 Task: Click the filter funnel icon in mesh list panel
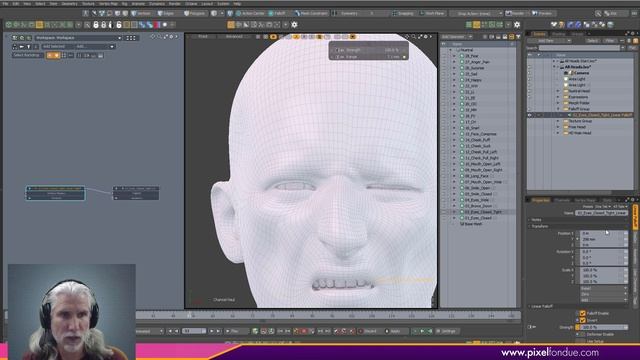click(518, 37)
